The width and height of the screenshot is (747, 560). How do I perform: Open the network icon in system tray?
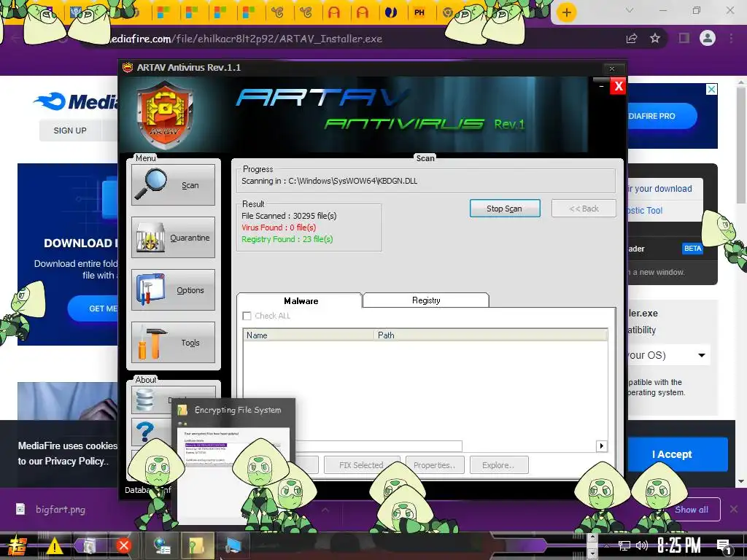click(624, 545)
